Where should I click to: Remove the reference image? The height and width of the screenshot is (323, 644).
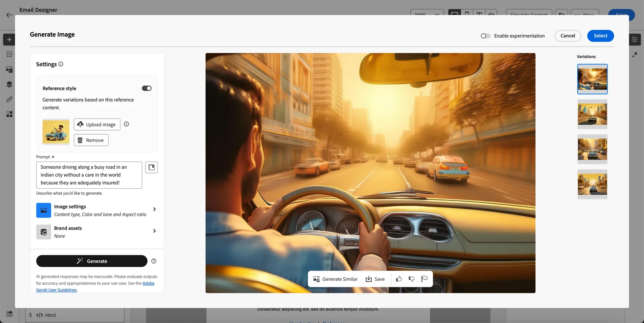point(91,140)
